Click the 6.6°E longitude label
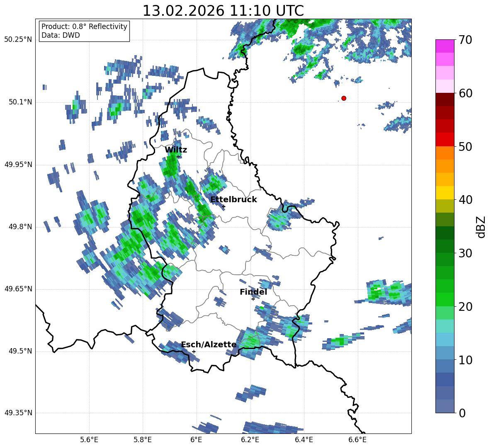This screenshot has height=448, width=491. (x=357, y=440)
